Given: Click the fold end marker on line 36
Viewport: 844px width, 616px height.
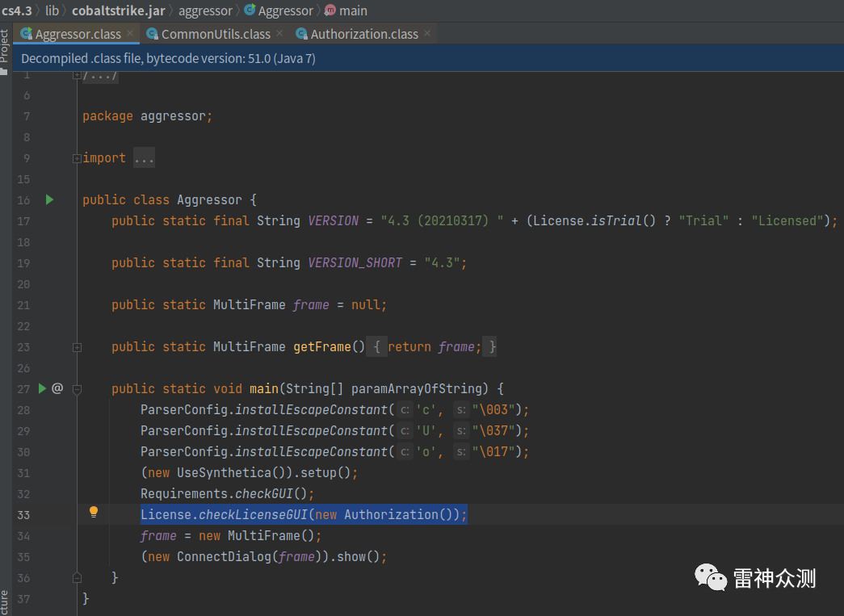Looking at the screenshot, I should (77, 578).
